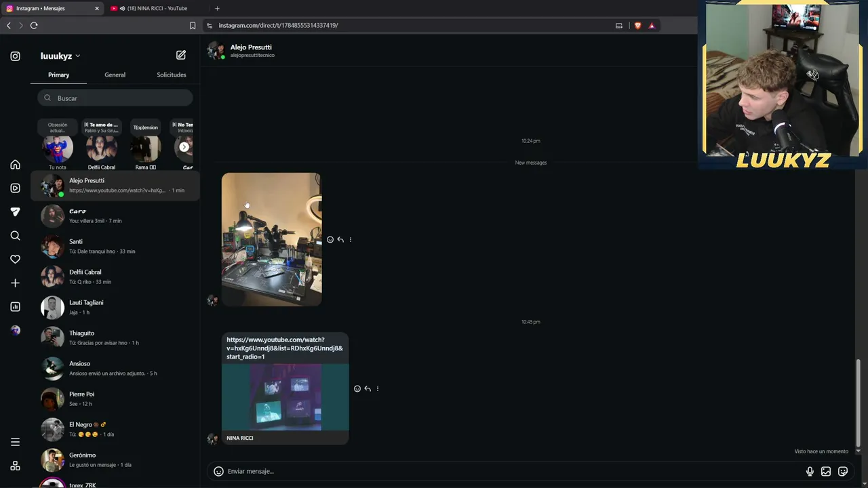Click the Buscar search field
This screenshot has width=868, height=488.
click(x=115, y=98)
